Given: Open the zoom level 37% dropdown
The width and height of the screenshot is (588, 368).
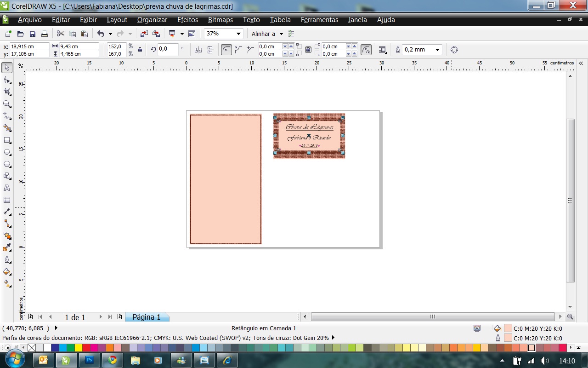Looking at the screenshot, I should (x=238, y=34).
